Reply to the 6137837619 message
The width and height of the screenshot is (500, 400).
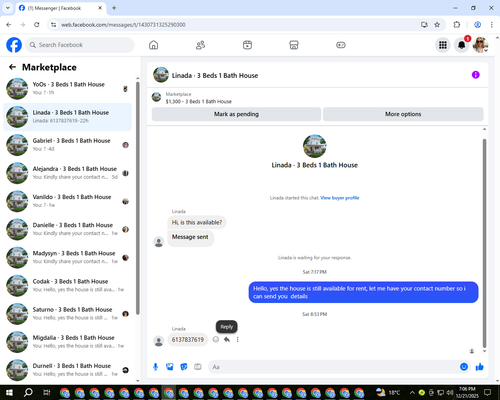point(227,340)
